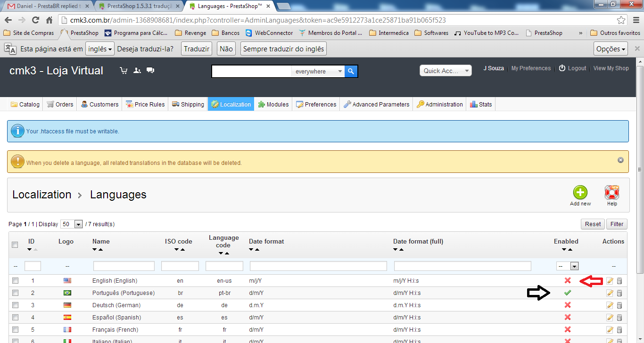Viewport: 644px width, 343px height.
Task: Open the Quick Access dropdown
Action: point(446,71)
